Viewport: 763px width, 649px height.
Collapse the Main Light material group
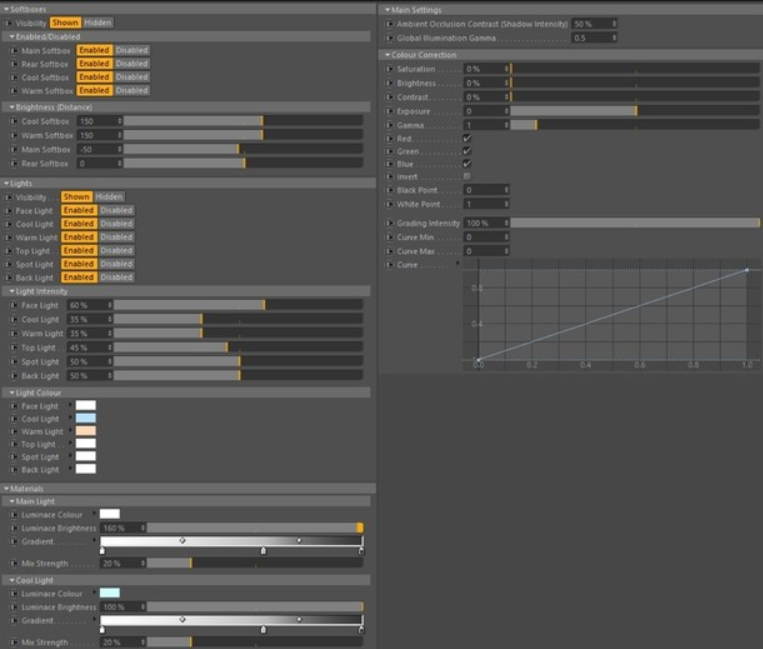pyautogui.click(x=12, y=501)
